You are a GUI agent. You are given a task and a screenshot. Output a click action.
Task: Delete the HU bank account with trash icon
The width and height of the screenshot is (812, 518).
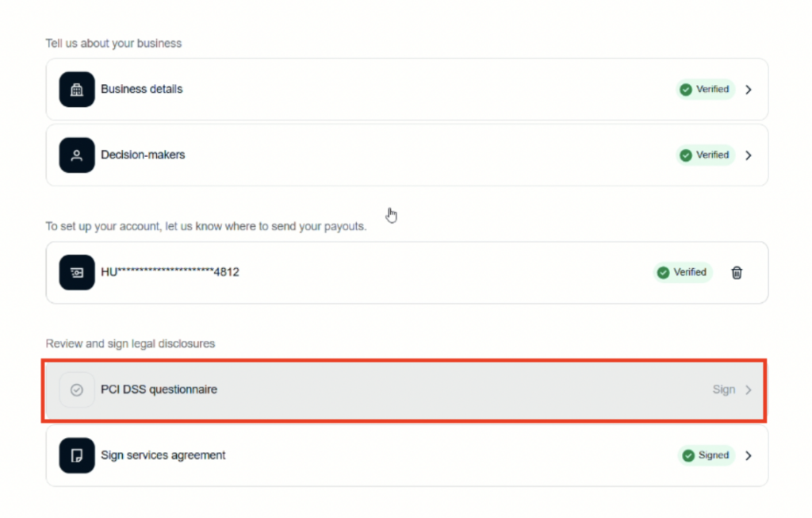tap(737, 273)
